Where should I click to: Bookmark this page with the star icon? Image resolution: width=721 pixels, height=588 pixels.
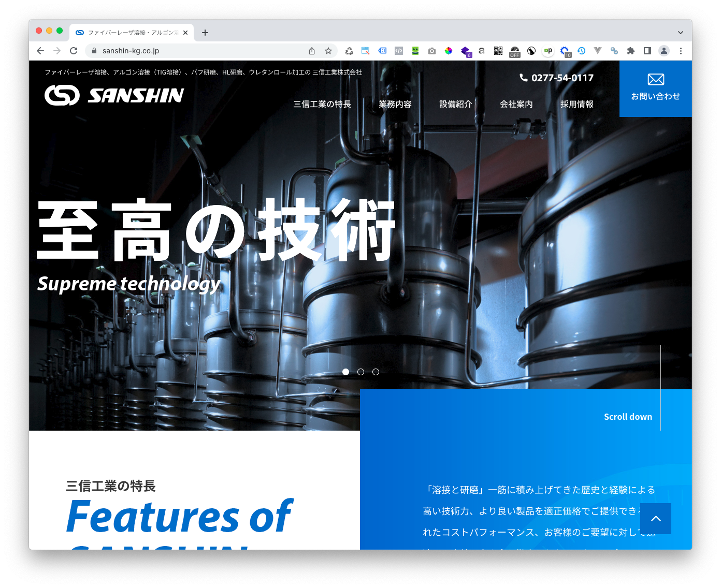(328, 51)
